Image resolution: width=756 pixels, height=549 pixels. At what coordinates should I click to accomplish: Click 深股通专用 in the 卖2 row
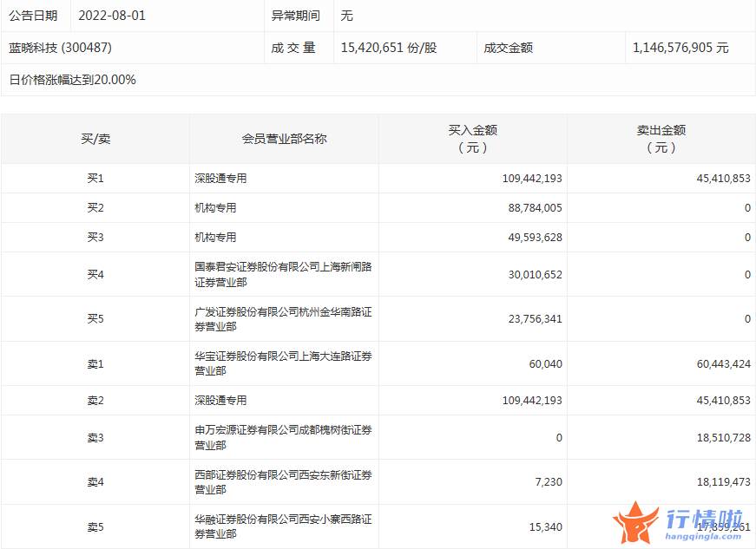220,401
